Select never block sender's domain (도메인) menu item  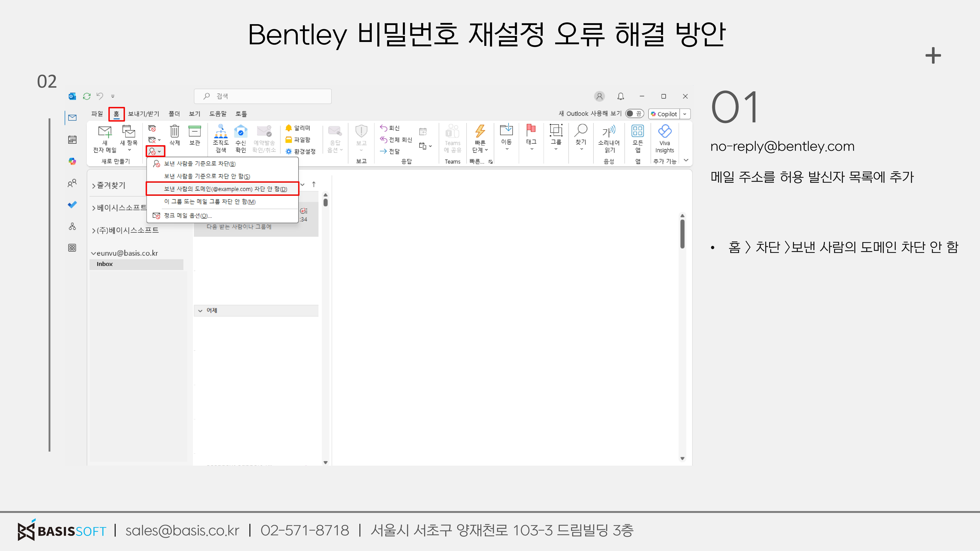pyautogui.click(x=225, y=189)
